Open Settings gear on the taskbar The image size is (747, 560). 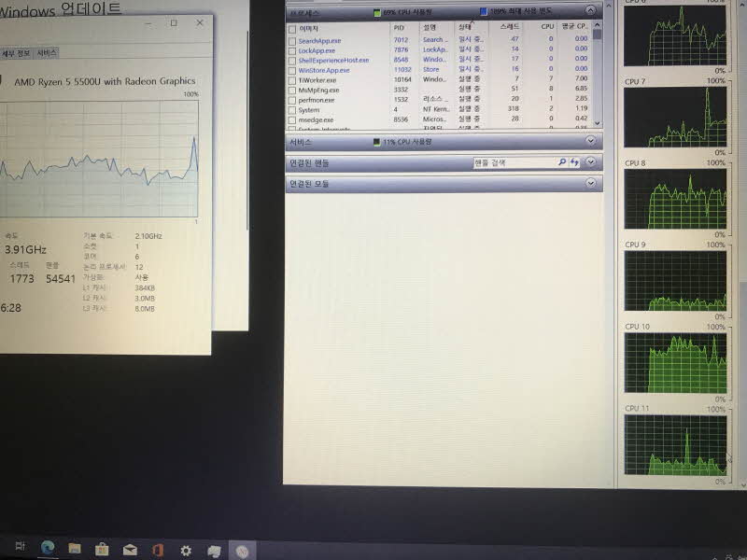186,551
